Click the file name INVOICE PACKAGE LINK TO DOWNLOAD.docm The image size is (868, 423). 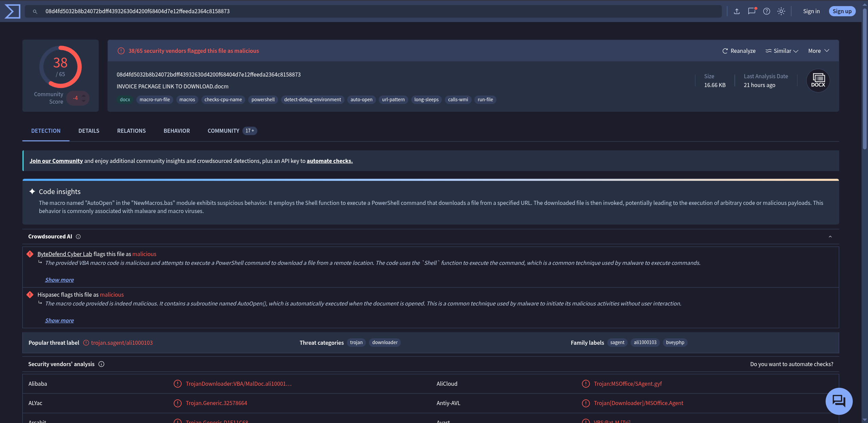[x=173, y=86]
